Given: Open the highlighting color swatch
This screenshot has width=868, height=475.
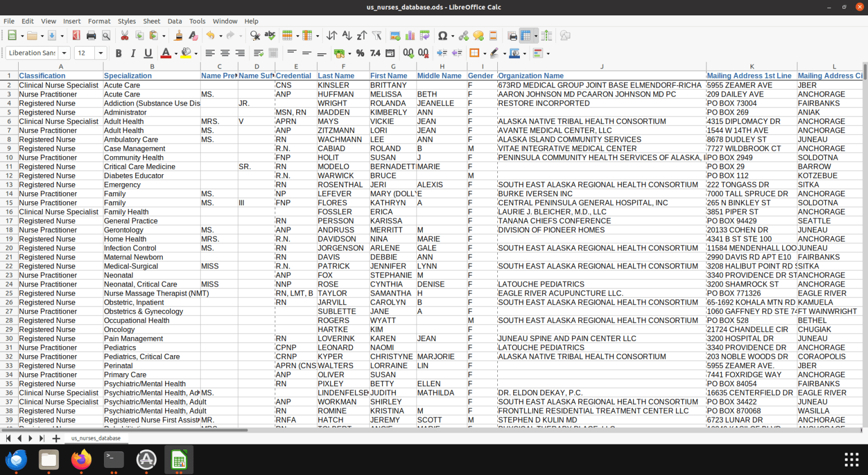Looking at the screenshot, I should click(186, 53).
